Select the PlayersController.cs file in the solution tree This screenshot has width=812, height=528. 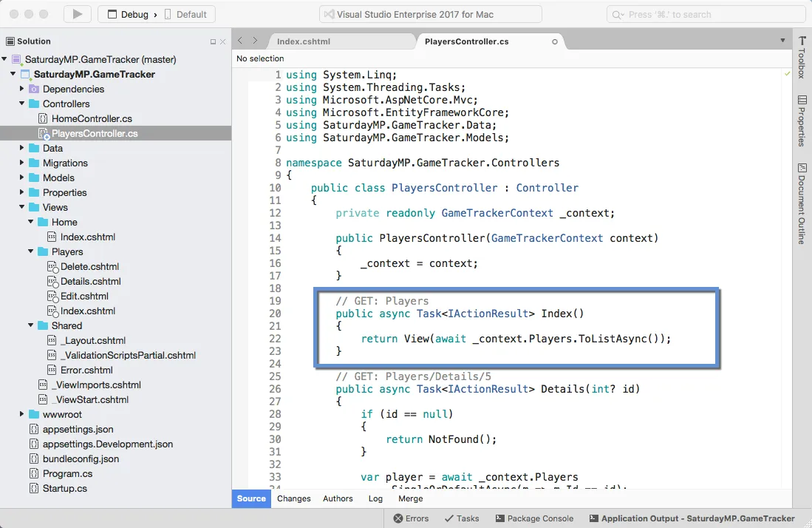pos(115,133)
